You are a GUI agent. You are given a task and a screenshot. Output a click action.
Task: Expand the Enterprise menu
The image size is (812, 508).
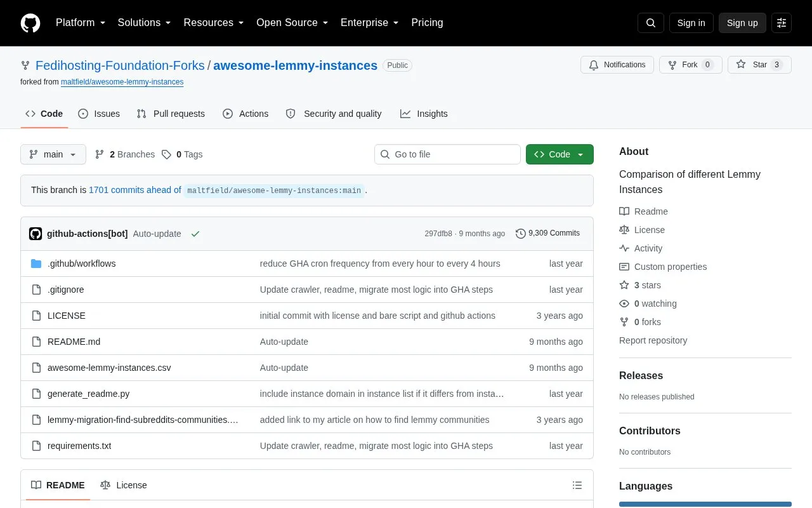coord(370,23)
